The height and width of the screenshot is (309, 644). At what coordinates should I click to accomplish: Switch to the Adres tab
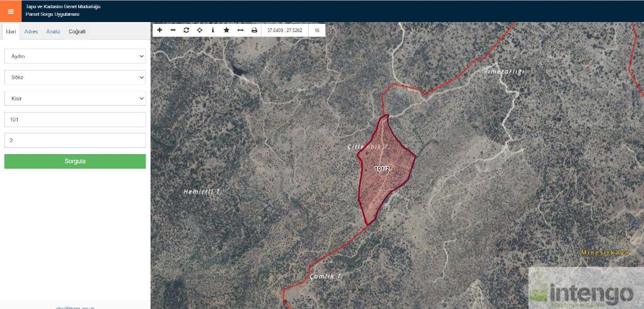[x=31, y=31]
